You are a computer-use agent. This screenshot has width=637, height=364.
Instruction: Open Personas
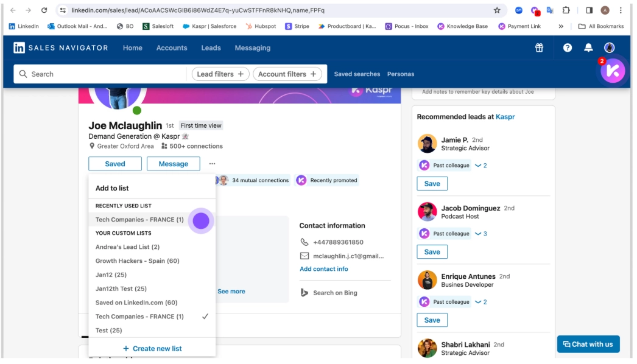pyautogui.click(x=401, y=74)
